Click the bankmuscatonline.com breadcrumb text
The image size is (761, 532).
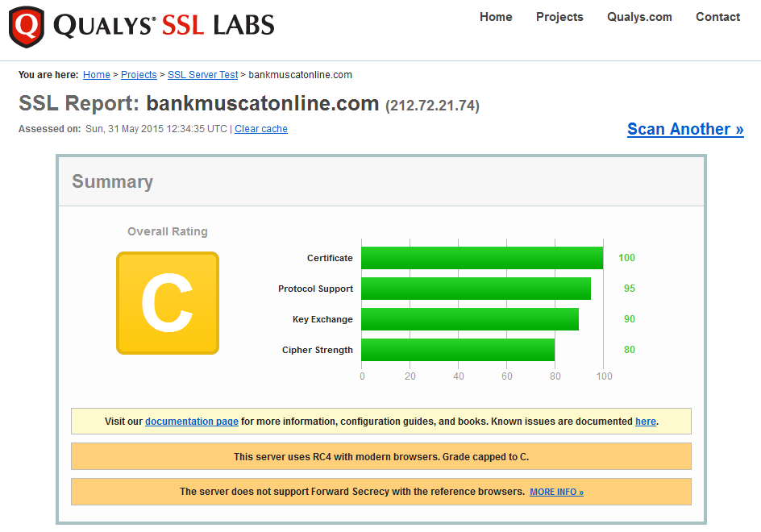(301, 75)
